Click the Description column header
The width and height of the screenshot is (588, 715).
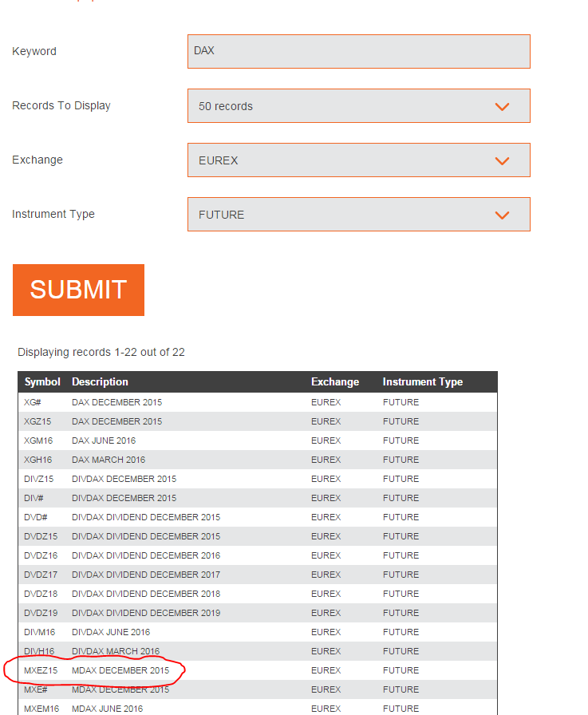100,382
